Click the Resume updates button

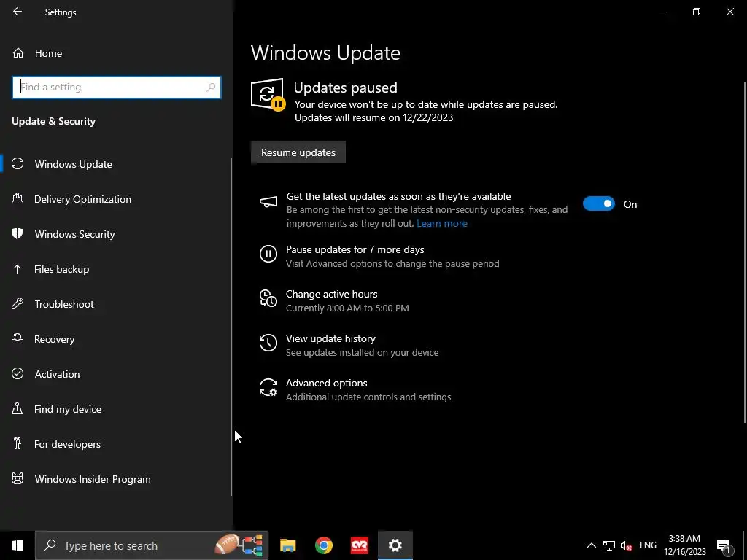298,152
